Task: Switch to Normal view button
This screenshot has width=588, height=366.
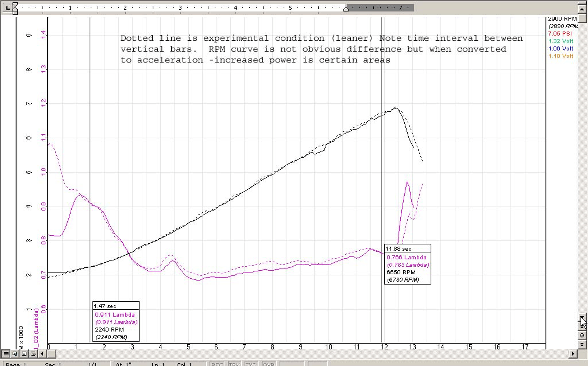Action: pos(6,353)
